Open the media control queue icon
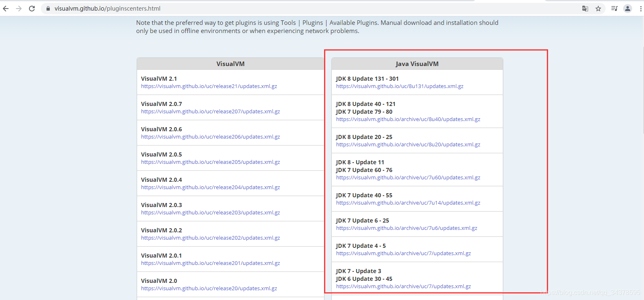Viewport: 644px width, 300px height. tap(614, 9)
